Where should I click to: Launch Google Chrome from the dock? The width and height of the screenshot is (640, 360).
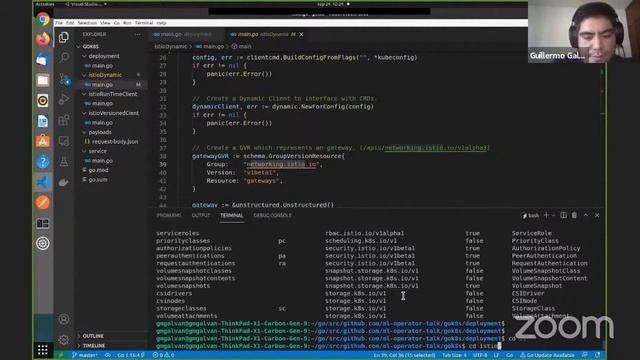click(x=43, y=19)
